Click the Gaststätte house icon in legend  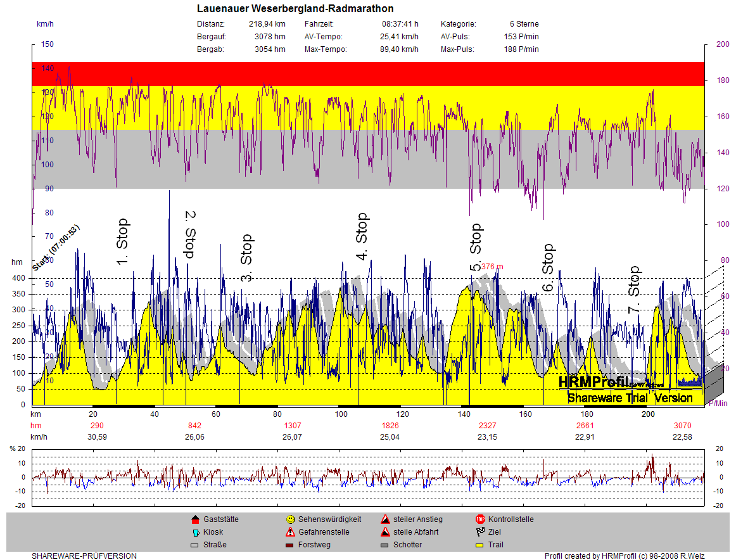tap(195, 519)
